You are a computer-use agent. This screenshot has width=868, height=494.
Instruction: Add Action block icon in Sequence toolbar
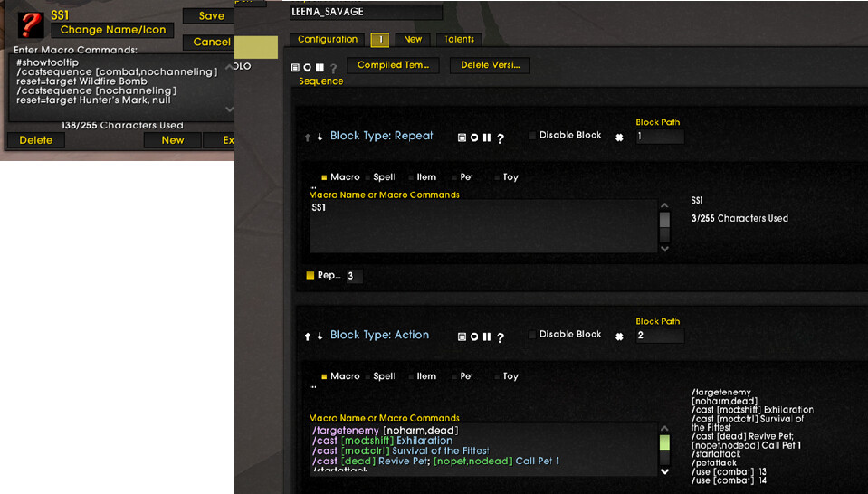(x=295, y=68)
